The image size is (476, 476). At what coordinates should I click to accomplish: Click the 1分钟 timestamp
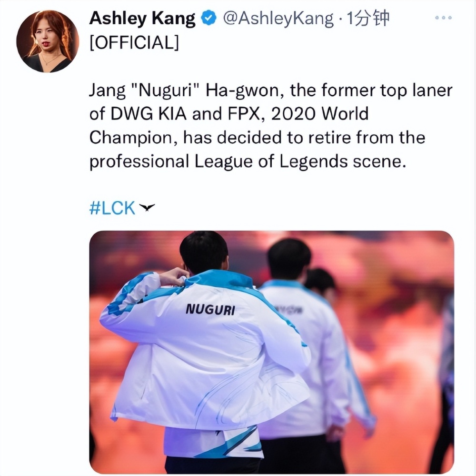tap(367, 18)
